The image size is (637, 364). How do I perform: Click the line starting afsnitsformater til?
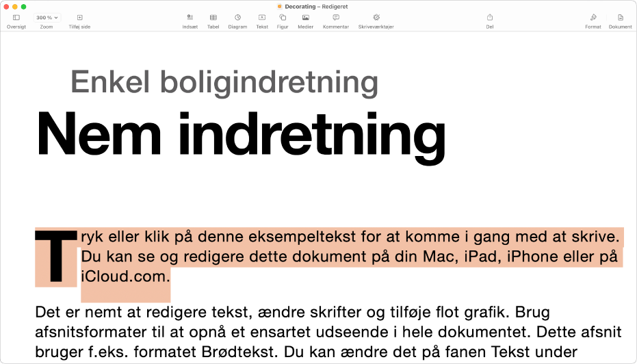click(328, 332)
